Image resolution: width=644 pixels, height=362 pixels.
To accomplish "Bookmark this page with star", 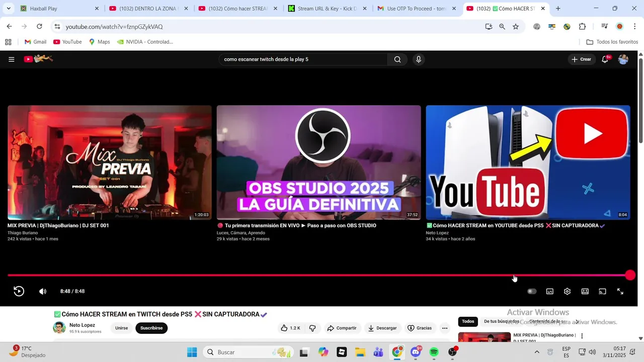I will [x=516, y=27].
